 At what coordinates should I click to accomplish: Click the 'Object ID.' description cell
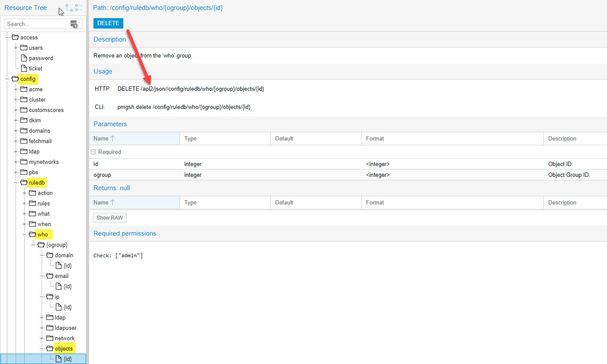click(x=560, y=164)
